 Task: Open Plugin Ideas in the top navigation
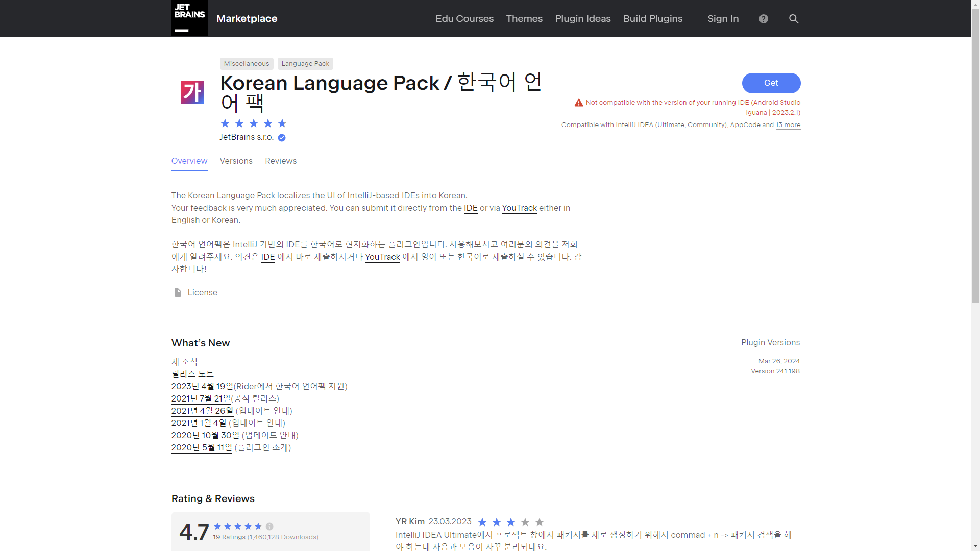click(x=583, y=19)
